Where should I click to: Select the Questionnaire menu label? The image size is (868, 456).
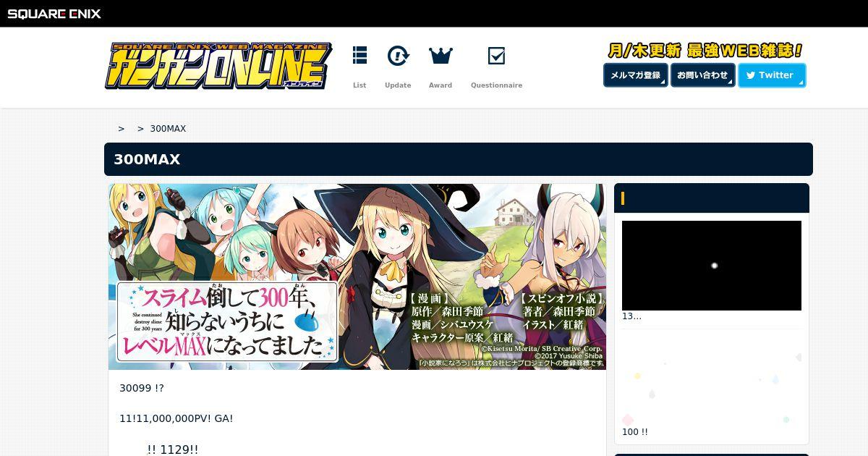point(496,85)
